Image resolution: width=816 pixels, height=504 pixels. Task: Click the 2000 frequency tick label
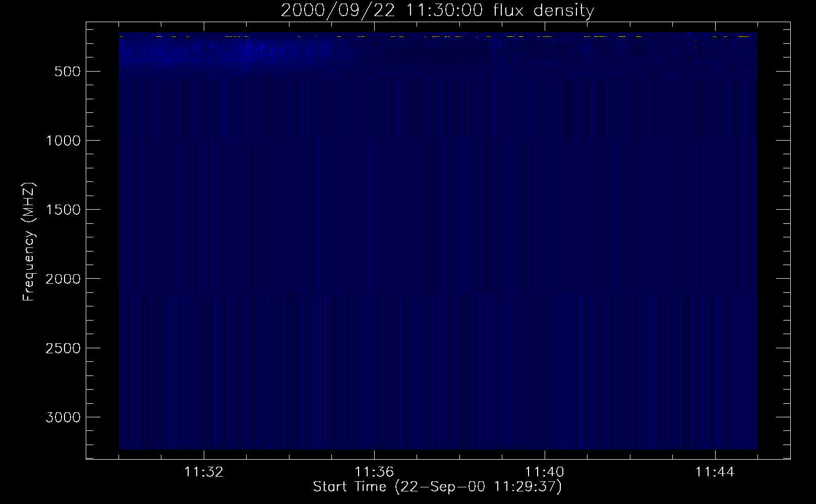point(63,279)
